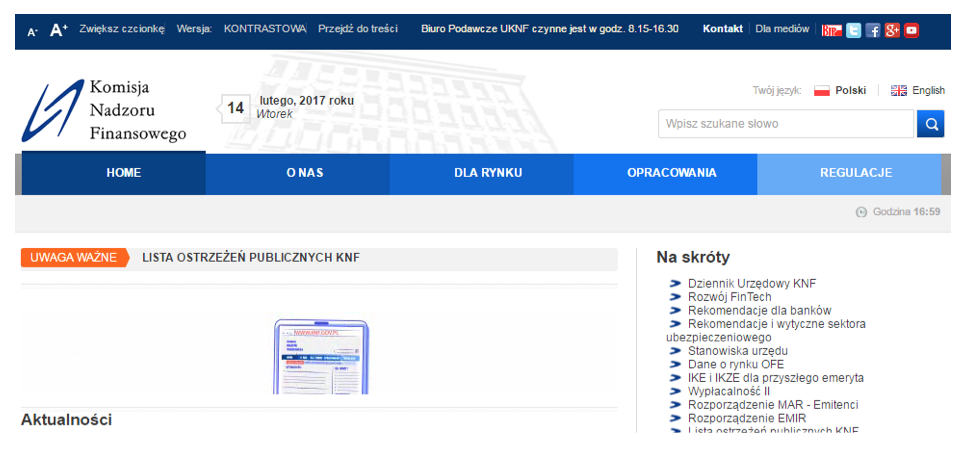970x455 pixels.
Task: Click the arrow bullet beside Stanowiska urzędu
Action: click(x=675, y=351)
